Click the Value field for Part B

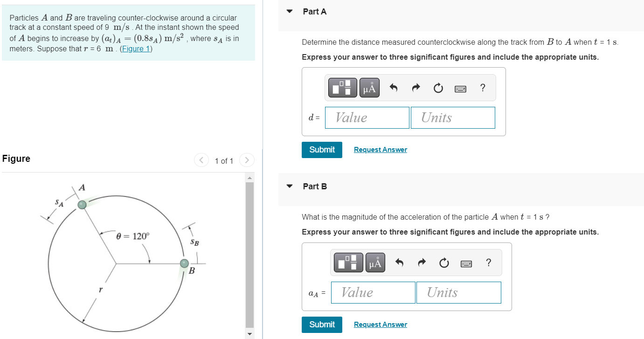(x=373, y=292)
